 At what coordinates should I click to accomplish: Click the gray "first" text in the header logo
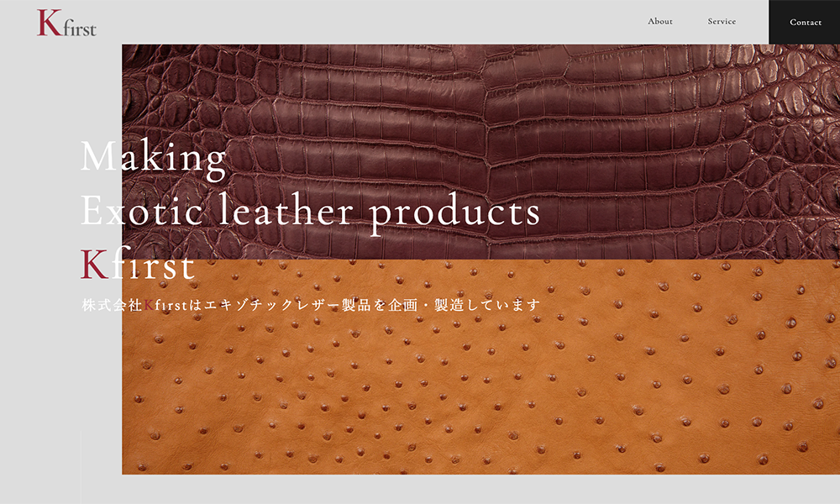80,28
